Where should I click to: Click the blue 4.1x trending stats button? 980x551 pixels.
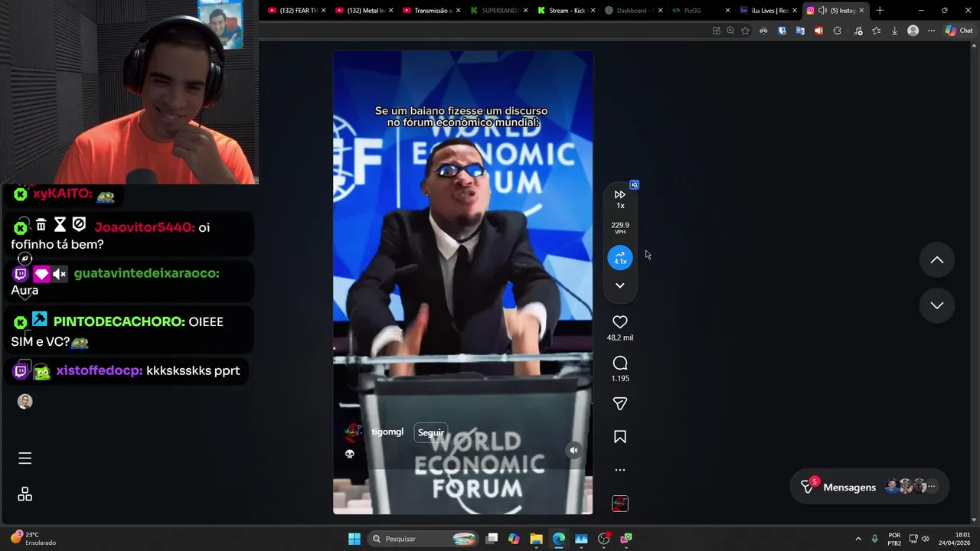coord(620,258)
